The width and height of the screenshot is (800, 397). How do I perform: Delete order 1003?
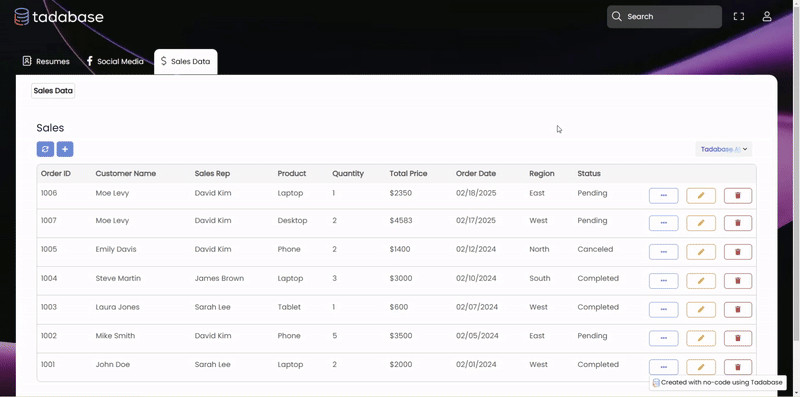coord(738,309)
